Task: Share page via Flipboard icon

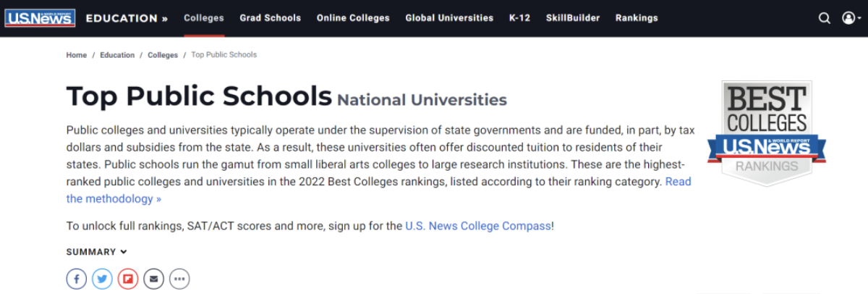Action: pos(128,278)
